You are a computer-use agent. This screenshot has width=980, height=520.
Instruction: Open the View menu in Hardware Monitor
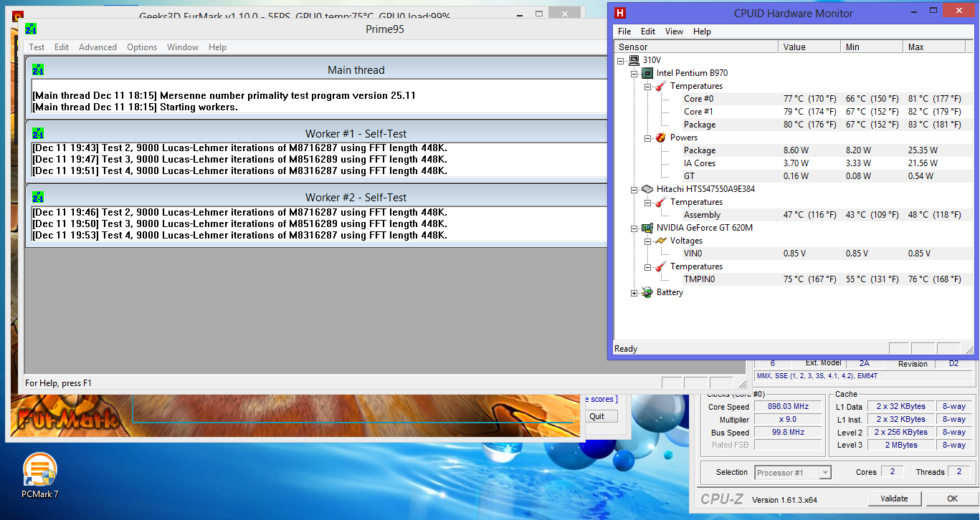674,32
